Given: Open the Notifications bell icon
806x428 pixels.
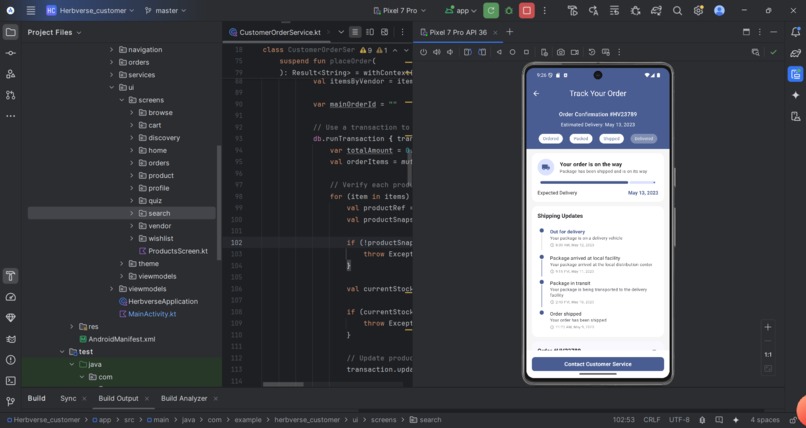Looking at the screenshot, I should tap(796, 32).
